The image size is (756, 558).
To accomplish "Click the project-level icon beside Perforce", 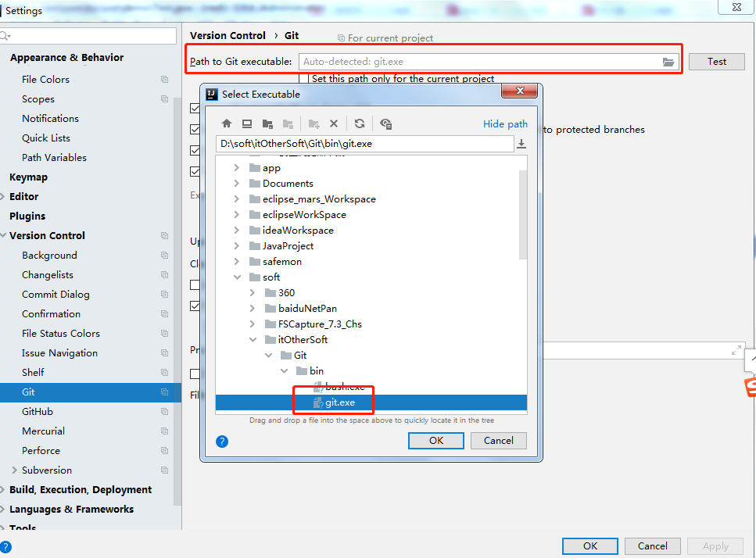I will coord(164,451).
